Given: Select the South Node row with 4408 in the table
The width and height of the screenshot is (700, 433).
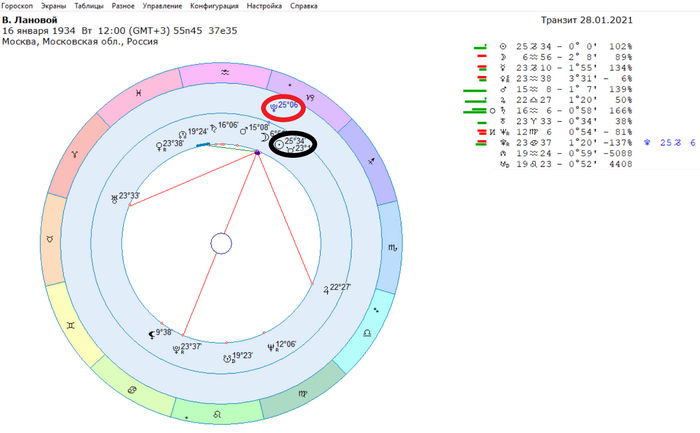Looking at the screenshot, I should [566, 164].
